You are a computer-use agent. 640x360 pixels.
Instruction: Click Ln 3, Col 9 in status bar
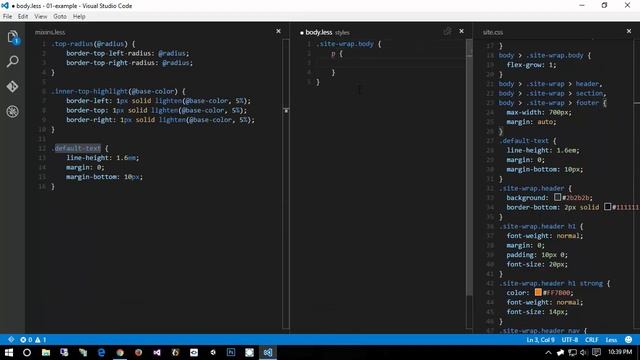[540, 340]
